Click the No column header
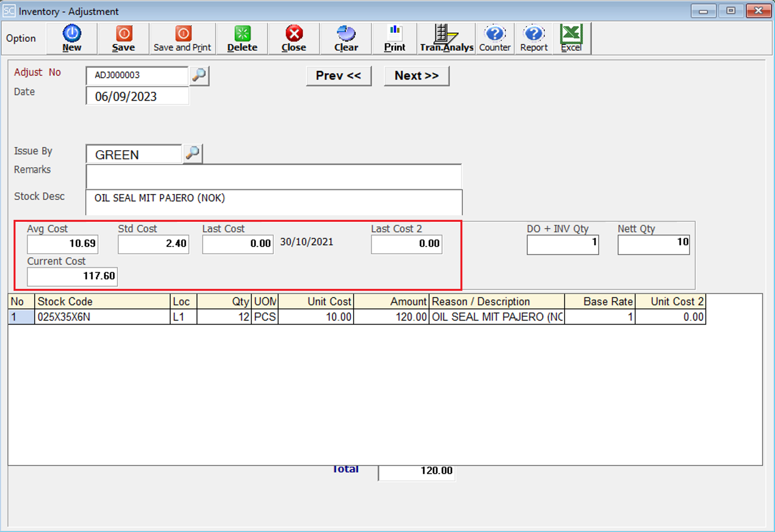The image size is (775, 532). pos(21,301)
